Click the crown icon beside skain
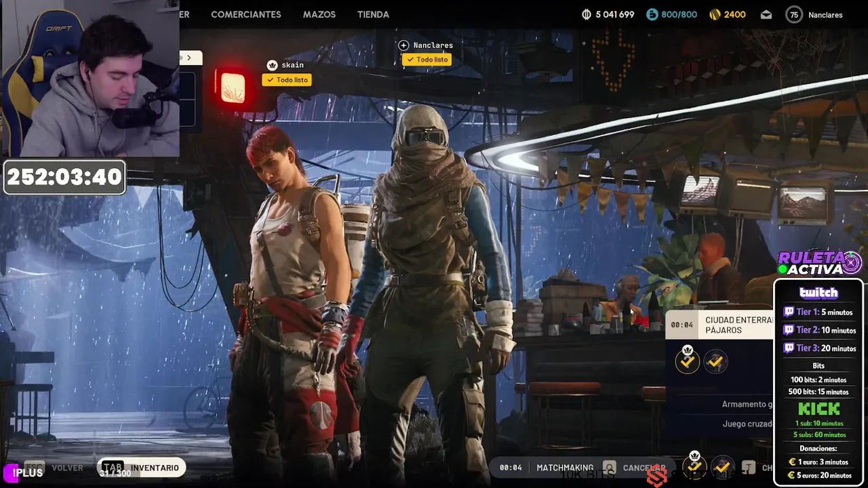Viewport: 868px width, 488px height. click(x=272, y=65)
